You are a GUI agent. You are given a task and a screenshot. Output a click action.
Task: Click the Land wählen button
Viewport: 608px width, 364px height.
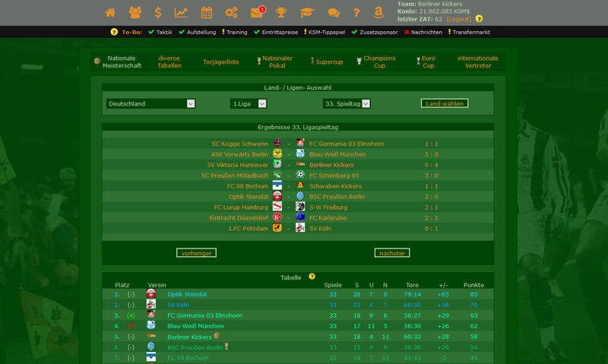coord(445,103)
